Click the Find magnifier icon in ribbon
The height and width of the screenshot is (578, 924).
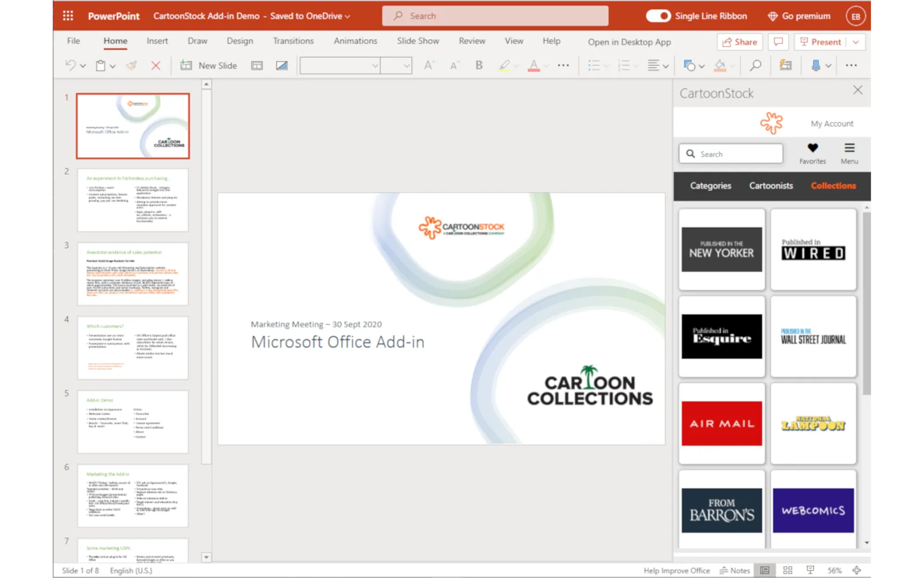click(755, 65)
